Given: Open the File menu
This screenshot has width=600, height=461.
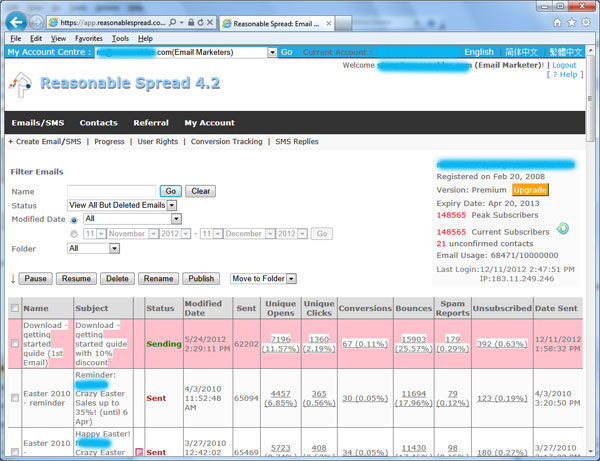Looking at the screenshot, I should coord(16,39).
